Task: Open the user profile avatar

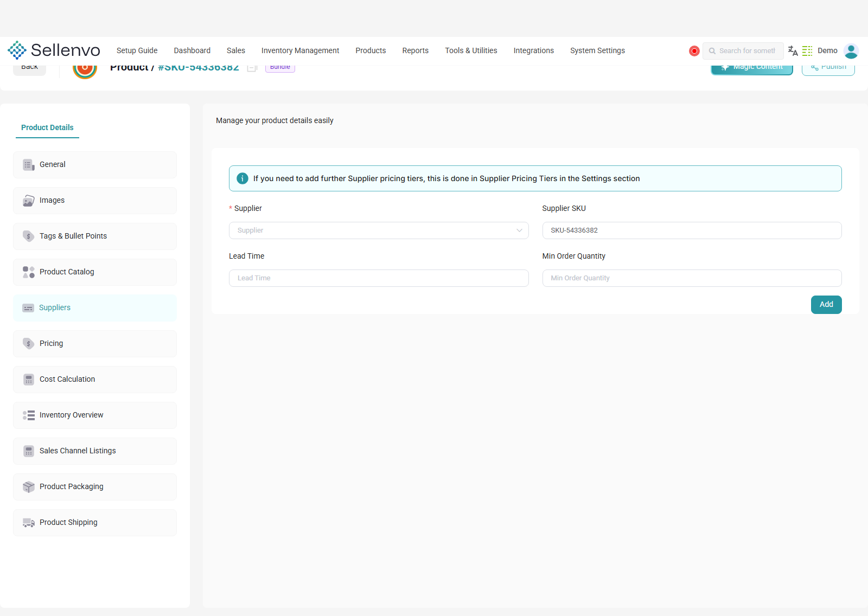Action: 851,51
